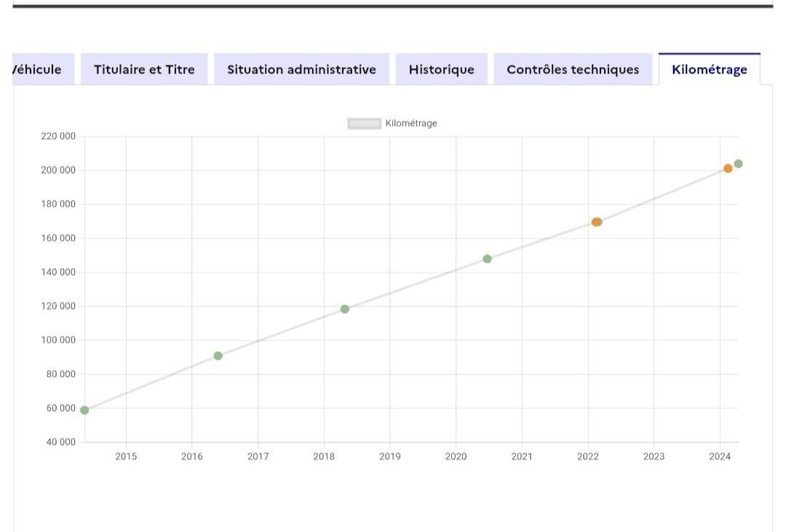Click the 2022 x-axis label
Screen dimensions: 786x532
tap(588, 456)
